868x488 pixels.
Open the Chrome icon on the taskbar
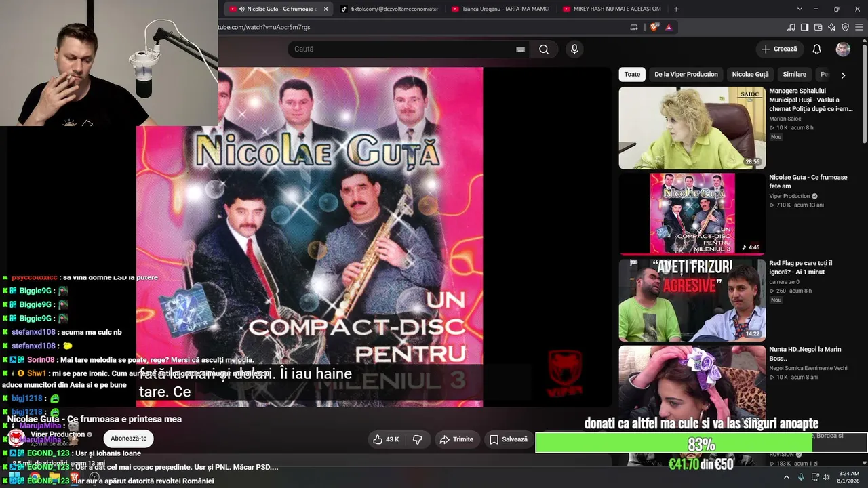(35, 478)
